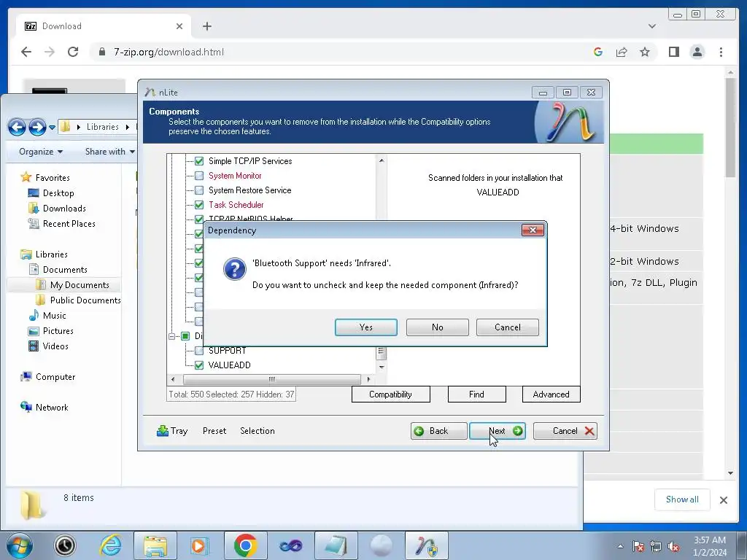Open a new Chrome tab
Screen dimensions: 747x560
[x=206, y=26]
